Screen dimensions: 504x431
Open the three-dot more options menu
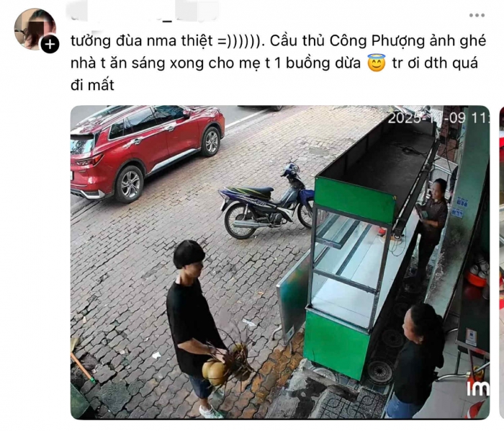477,15
